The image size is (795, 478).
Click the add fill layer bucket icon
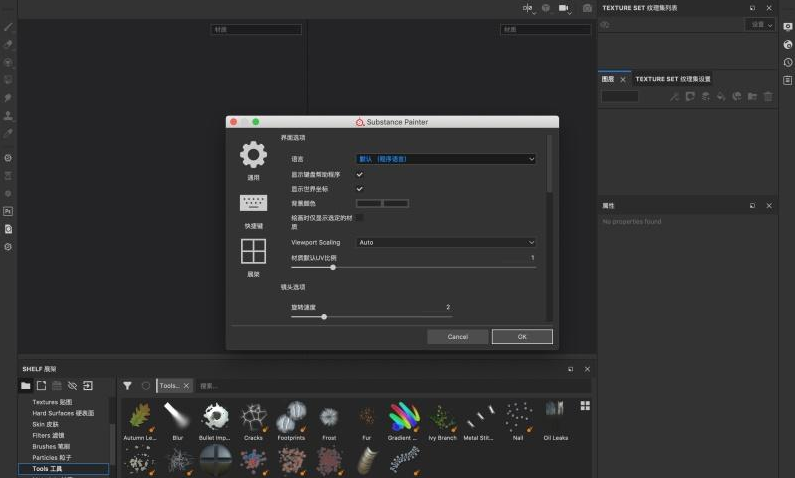click(x=721, y=96)
